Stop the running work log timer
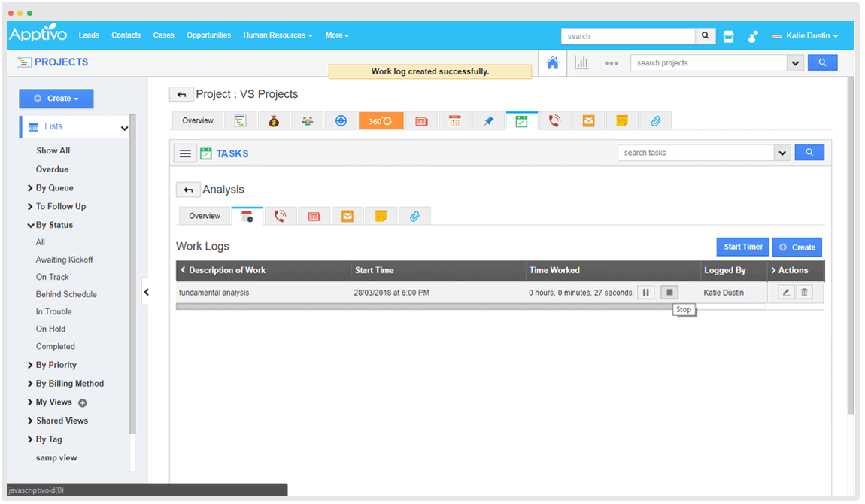The height and width of the screenshot is (504, 865). [x=669, y=292]
